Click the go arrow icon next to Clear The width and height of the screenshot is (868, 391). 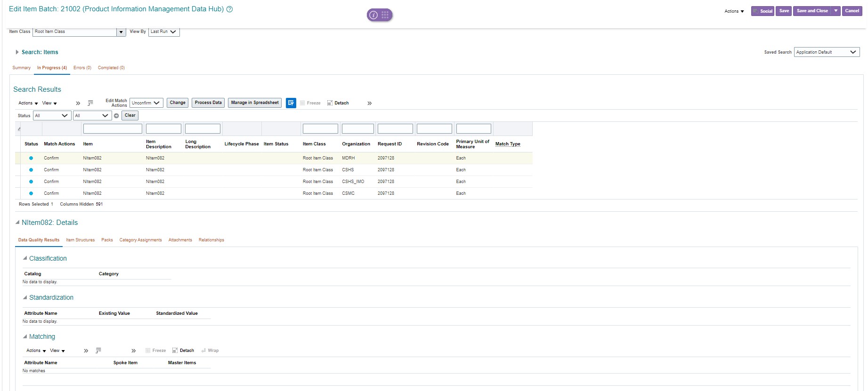click(x=116, y=116)
